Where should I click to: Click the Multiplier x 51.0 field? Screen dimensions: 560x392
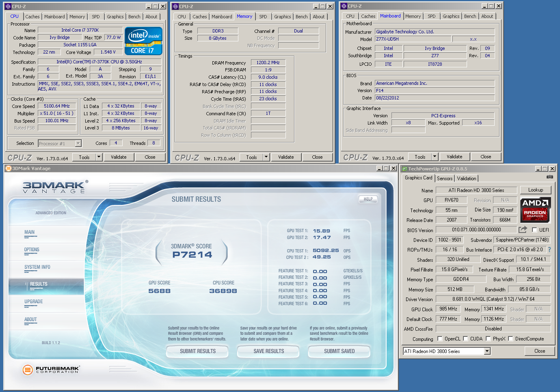[57, 114]
